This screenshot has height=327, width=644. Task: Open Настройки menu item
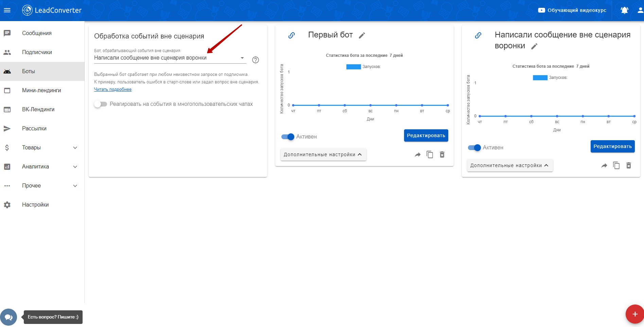42,205
